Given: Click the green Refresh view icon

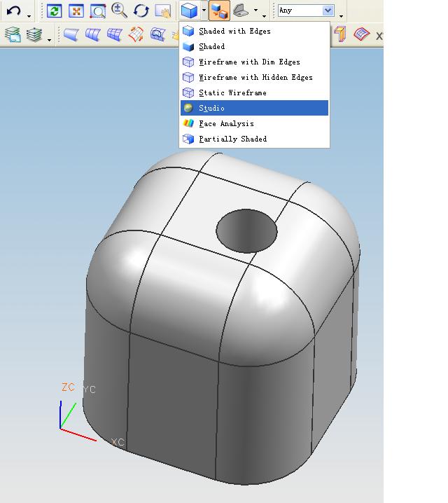Looking at the screenshot, I should click(x=55, y=11).
